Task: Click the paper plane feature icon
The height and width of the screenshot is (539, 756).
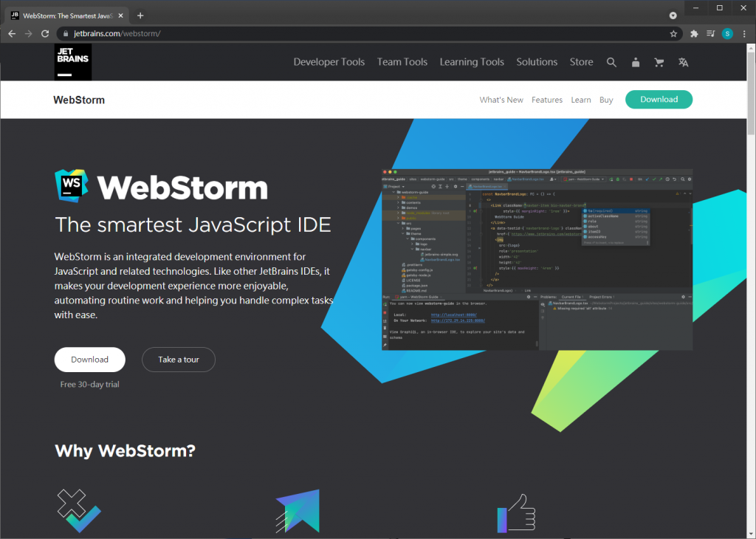Action: (298, 511)
